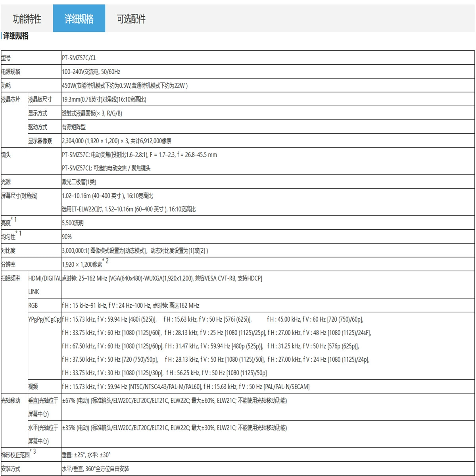Click the HDMI/DIGITAL LINK sub-label
This screenshot has width=476, height=476.
[45, 285]
